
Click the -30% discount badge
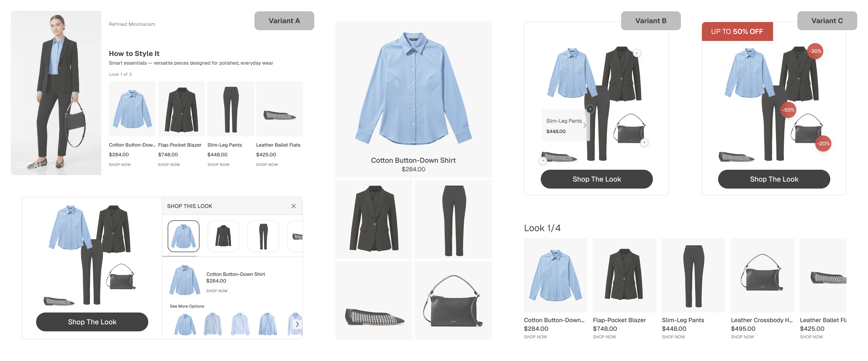(815, 51)
